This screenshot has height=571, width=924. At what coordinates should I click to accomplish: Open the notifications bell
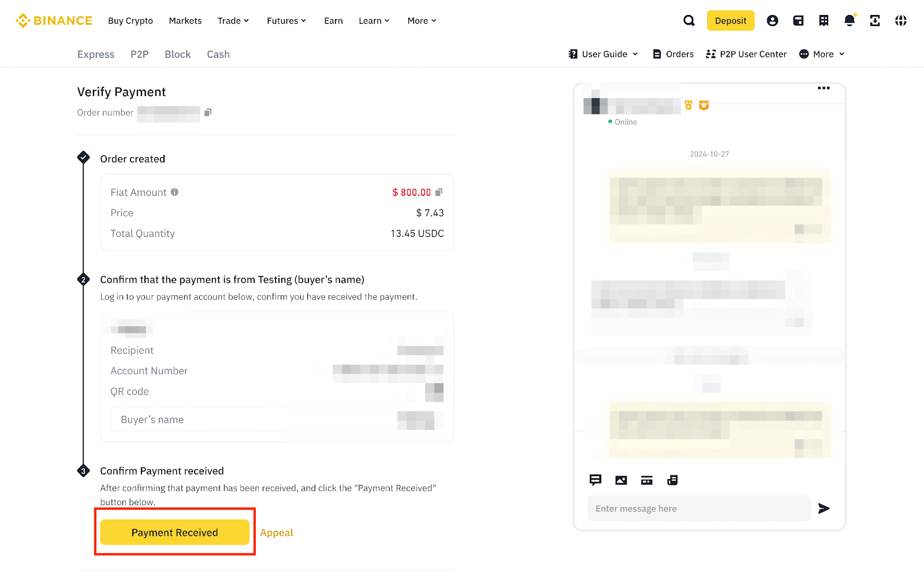pos(850,21)
